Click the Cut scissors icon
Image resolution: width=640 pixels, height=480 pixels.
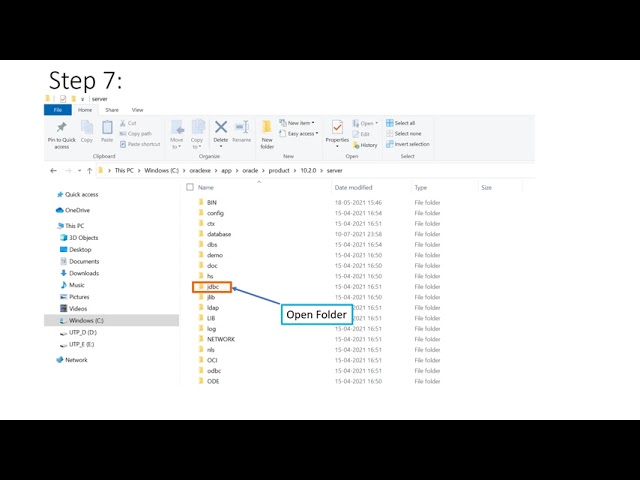pyautogui.click(x=122, y=123)
